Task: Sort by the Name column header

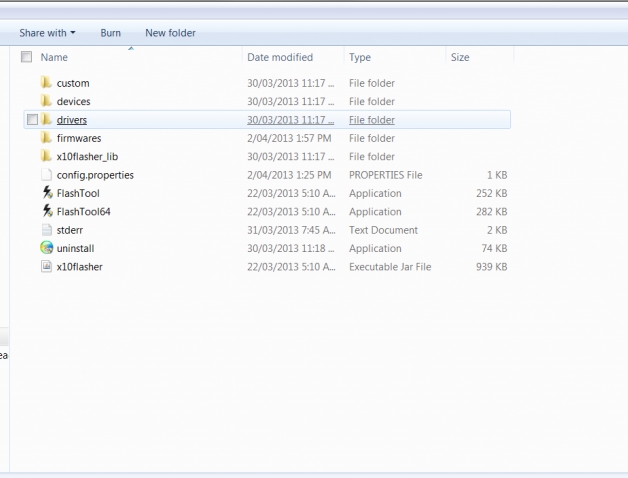Action: 54,57
